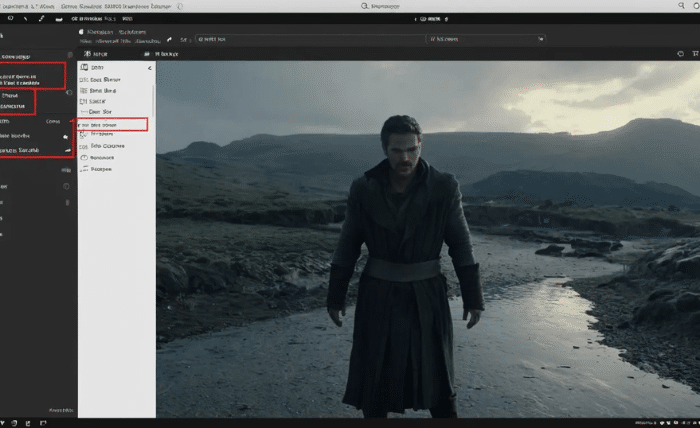Collapse the white list panel using its chevron
700x428 pixels.
point(150,67)
